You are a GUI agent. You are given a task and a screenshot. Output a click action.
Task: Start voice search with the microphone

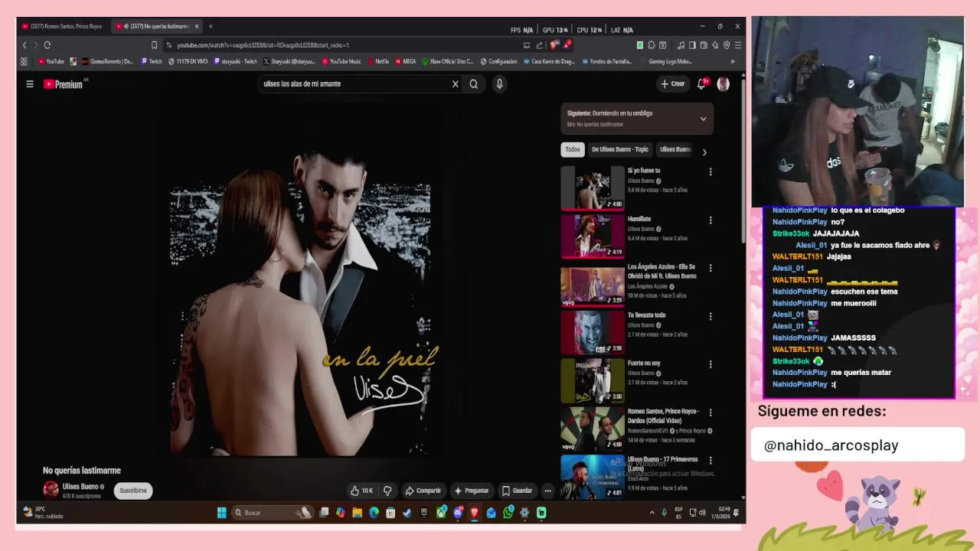tap(499, 84)
